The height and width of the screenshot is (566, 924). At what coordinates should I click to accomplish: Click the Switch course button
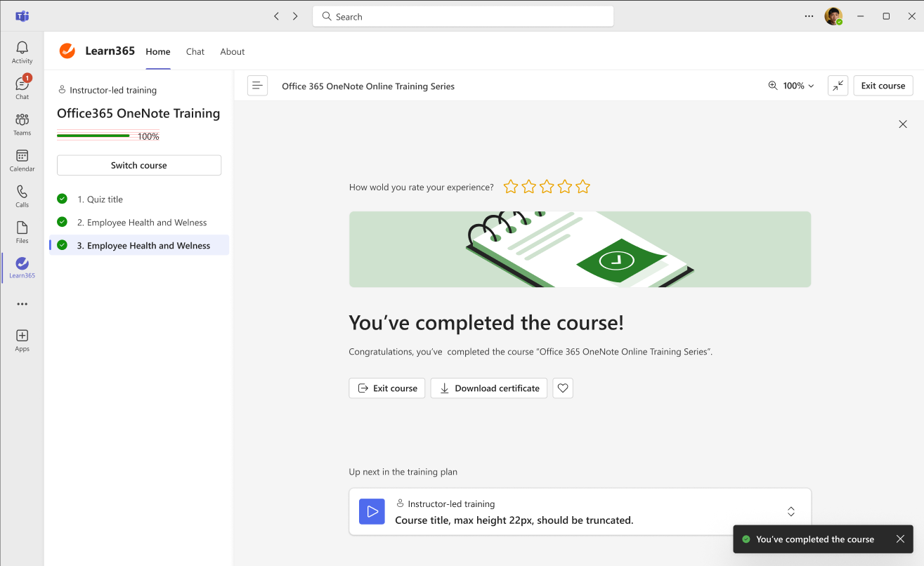click(x=139, y=166)
